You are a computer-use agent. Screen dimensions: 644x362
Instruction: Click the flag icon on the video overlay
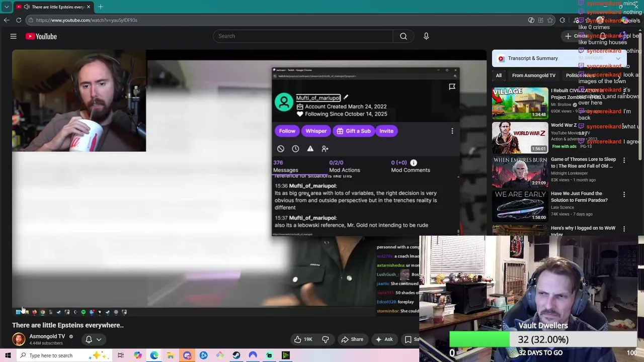[452, 87]
